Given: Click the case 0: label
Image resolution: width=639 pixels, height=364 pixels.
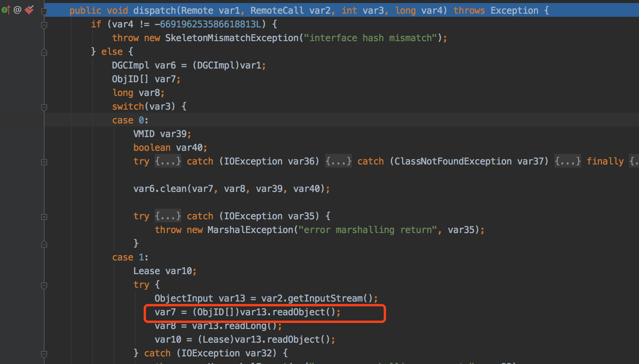Looking at the screenshot, I should (130, 120).
